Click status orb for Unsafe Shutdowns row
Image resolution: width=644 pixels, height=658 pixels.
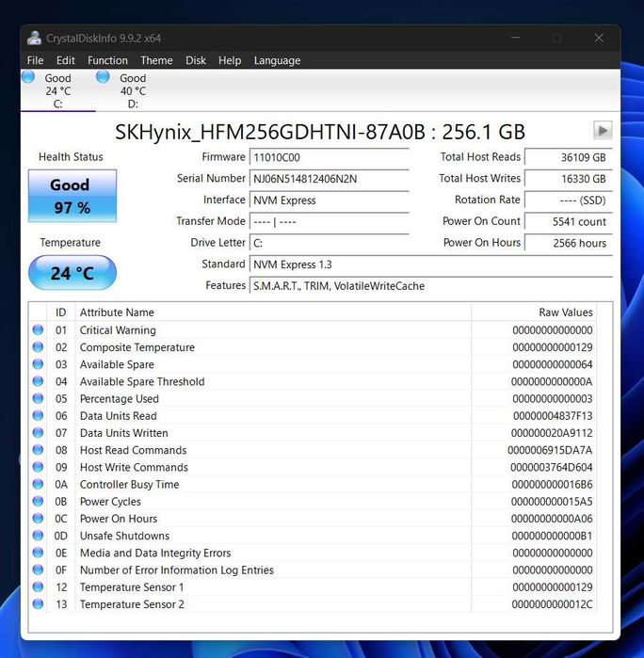[x=38, y=536]
